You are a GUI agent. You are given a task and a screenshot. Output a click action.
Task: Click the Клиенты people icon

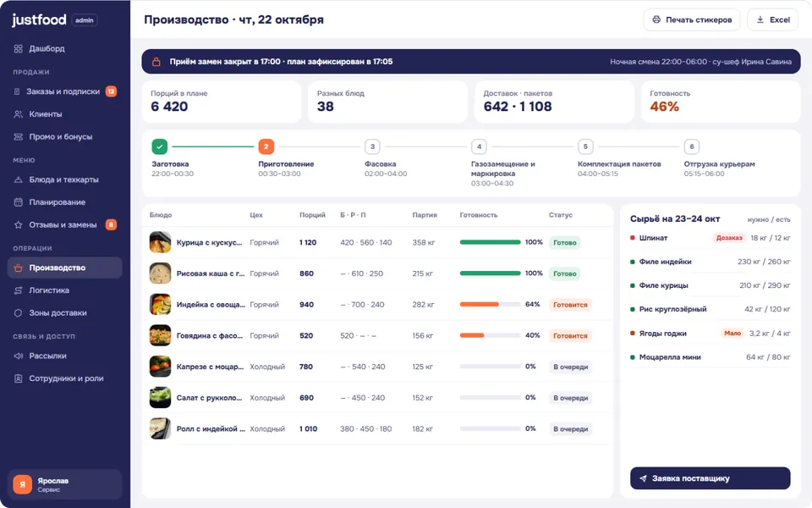(x=18, y=114)
